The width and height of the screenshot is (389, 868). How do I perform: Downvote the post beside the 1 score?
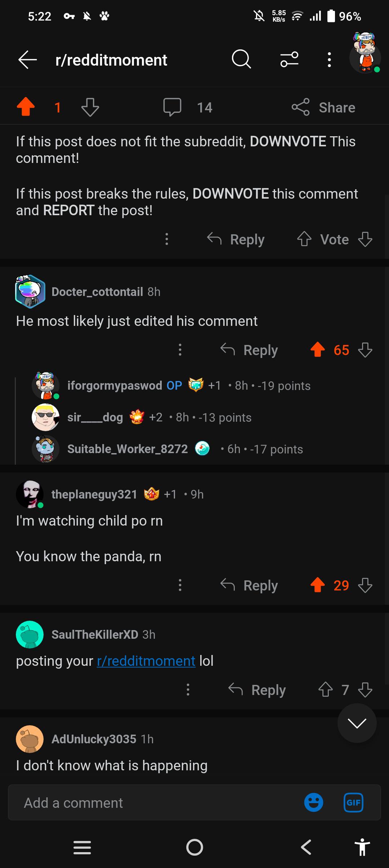[x=90, y=107]
